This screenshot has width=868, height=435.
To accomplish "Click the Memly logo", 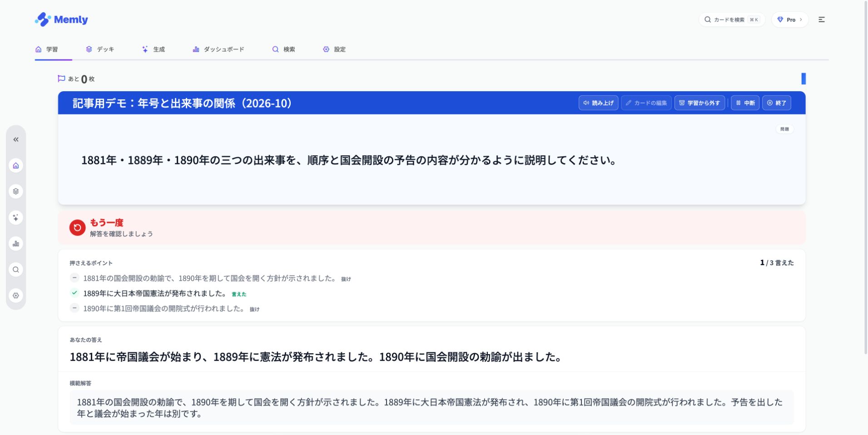I will [x=61, y=20].
